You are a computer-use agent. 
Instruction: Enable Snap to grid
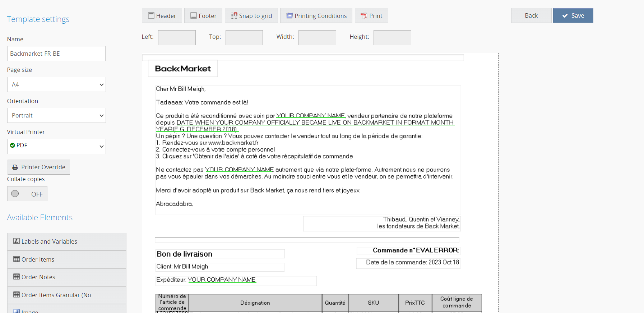pos(251,16)
